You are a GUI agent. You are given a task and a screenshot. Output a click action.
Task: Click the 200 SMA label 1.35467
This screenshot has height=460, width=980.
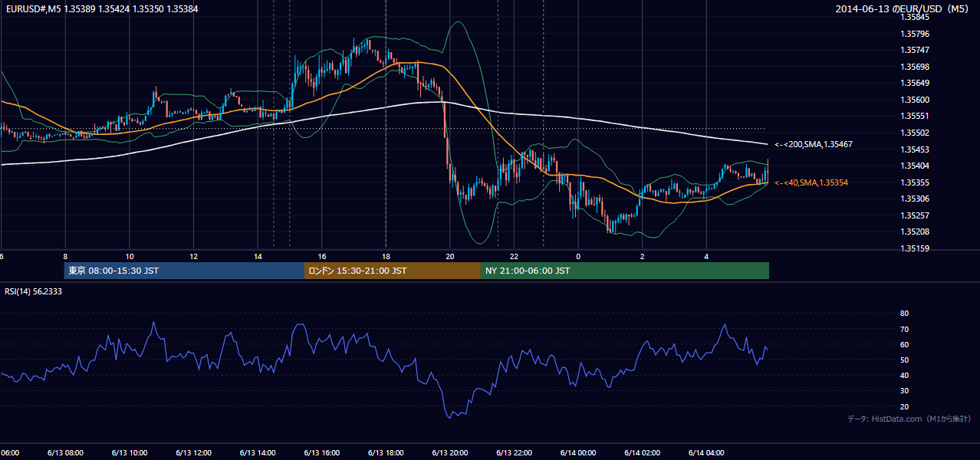pos(814,144)
